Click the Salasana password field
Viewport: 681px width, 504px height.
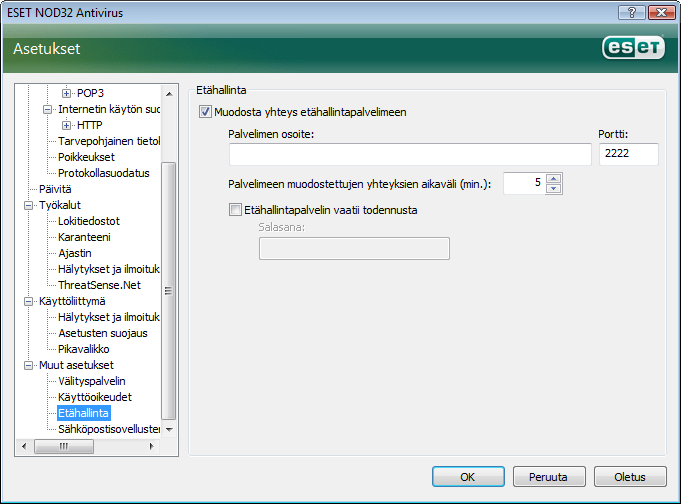pos(354,249)
